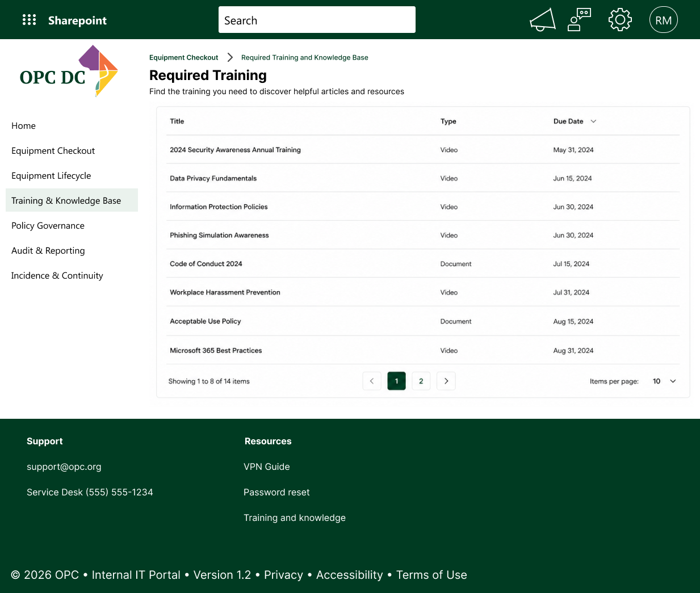Open the RM user profile avatar

pos(663,20)
